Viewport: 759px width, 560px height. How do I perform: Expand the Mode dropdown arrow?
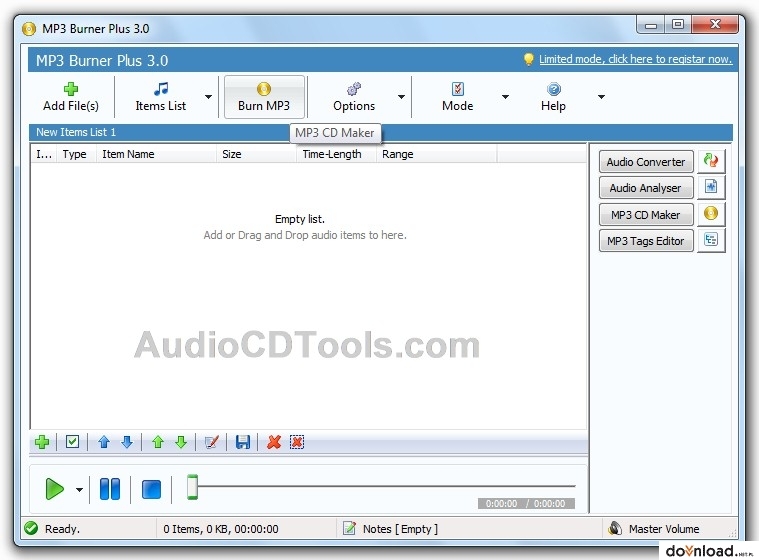tap(505, 97)
